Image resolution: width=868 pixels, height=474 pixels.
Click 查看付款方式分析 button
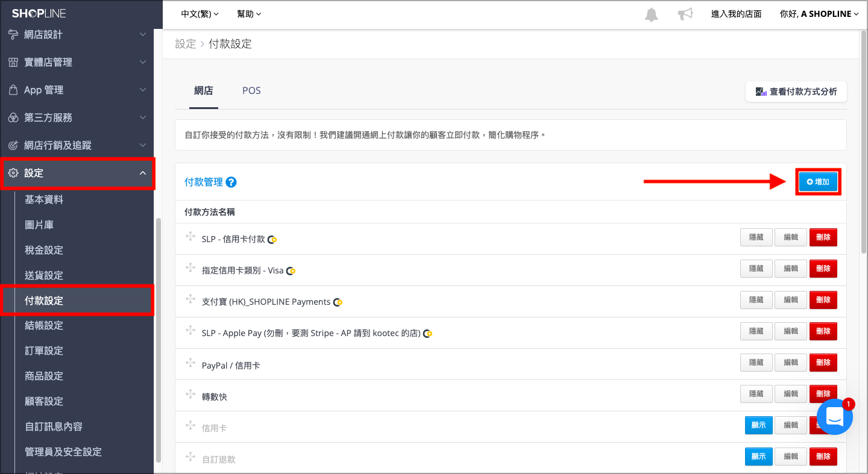click(x=796, y=92)
